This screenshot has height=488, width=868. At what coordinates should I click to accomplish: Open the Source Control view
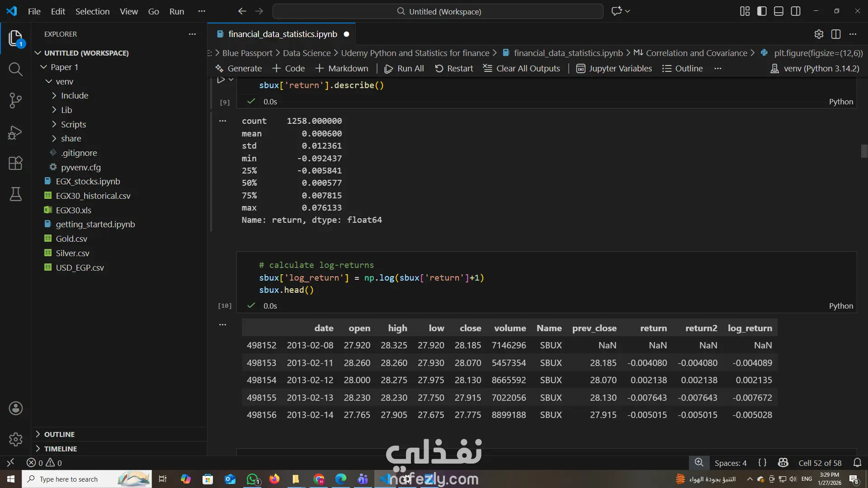(15, 100)
